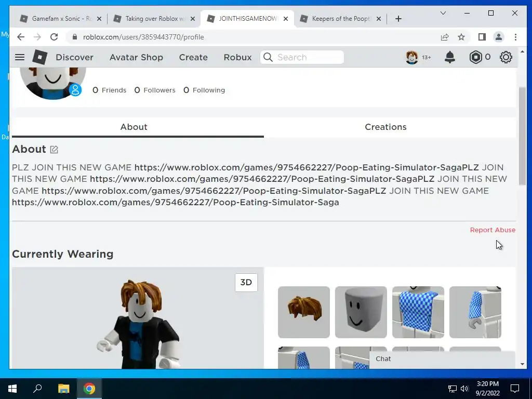This screenshot has width=532, height=399.
Task: Close the Taking over Roblox tab
Action: [192, 19]
